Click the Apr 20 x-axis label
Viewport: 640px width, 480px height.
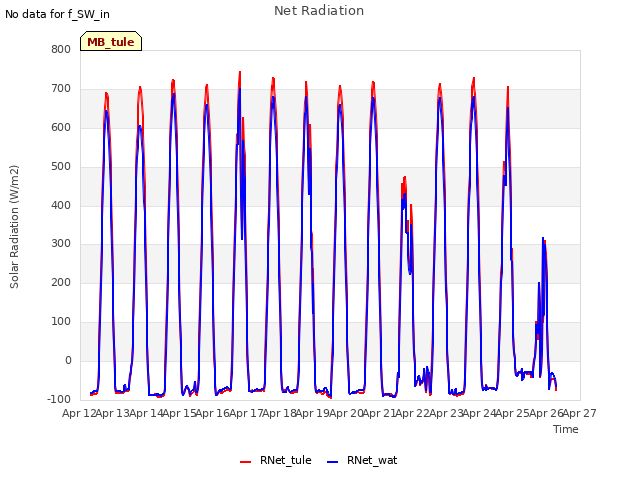point(346,413)
